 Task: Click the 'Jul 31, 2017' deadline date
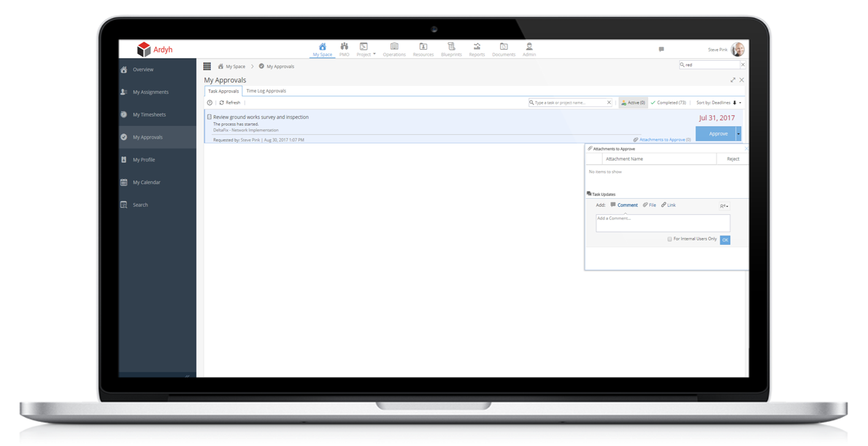[x=716, y=118]
